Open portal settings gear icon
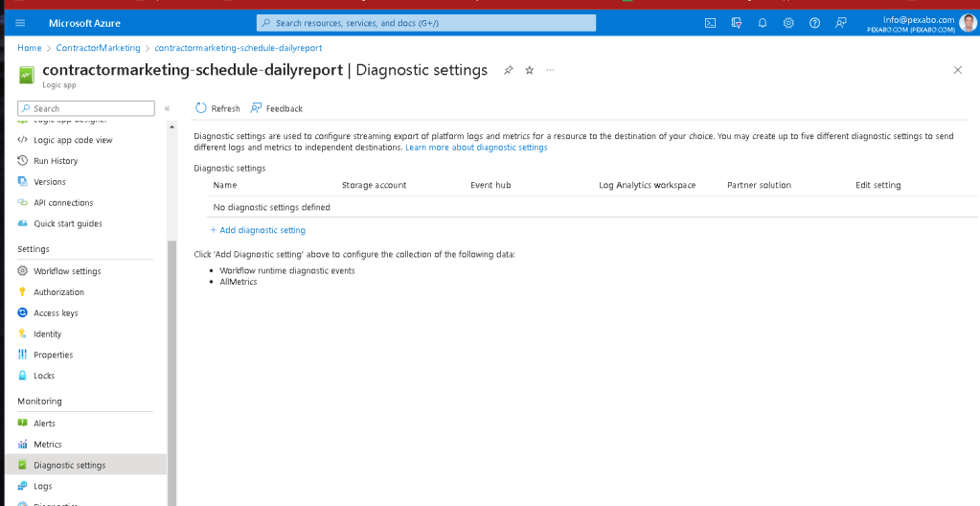 click(788, 23)
